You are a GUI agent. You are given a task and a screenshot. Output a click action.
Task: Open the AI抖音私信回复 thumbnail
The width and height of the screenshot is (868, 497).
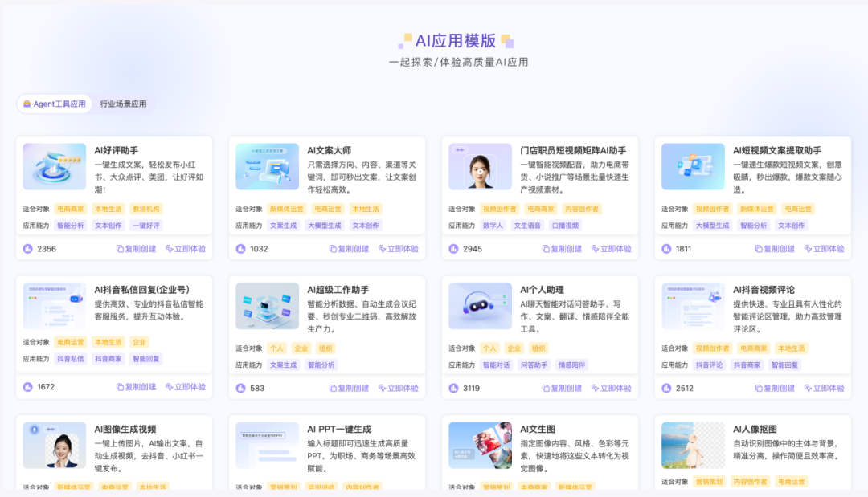(x=55, y=306)
